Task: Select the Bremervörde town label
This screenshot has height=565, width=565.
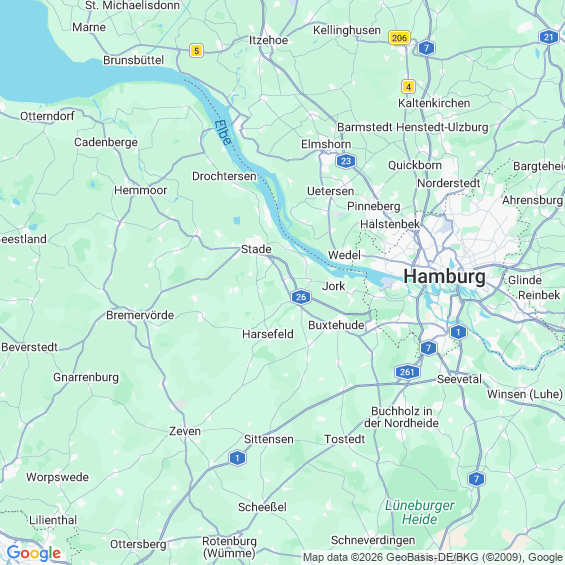Action: coord(140,315)
